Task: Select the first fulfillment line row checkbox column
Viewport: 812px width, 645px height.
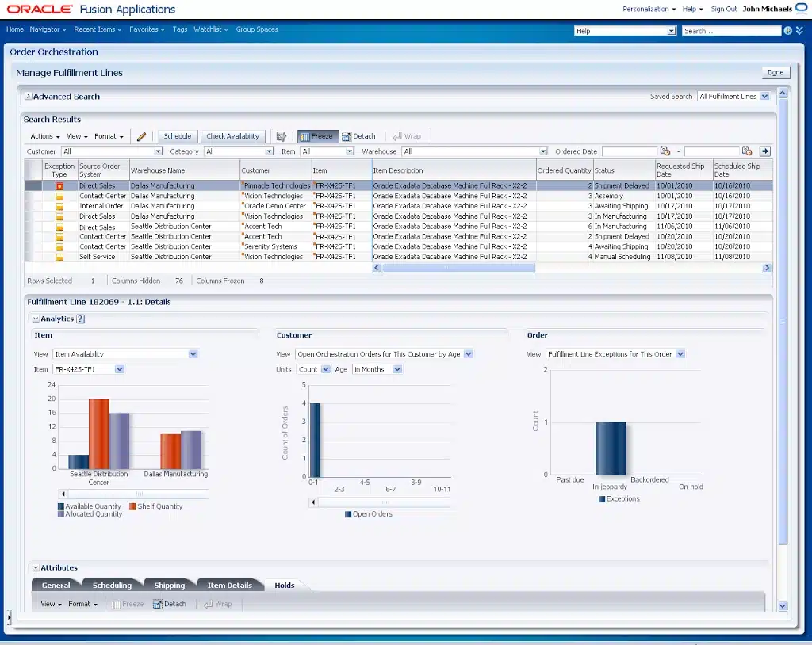Action: pyautogui.click(x=35, y=185)
